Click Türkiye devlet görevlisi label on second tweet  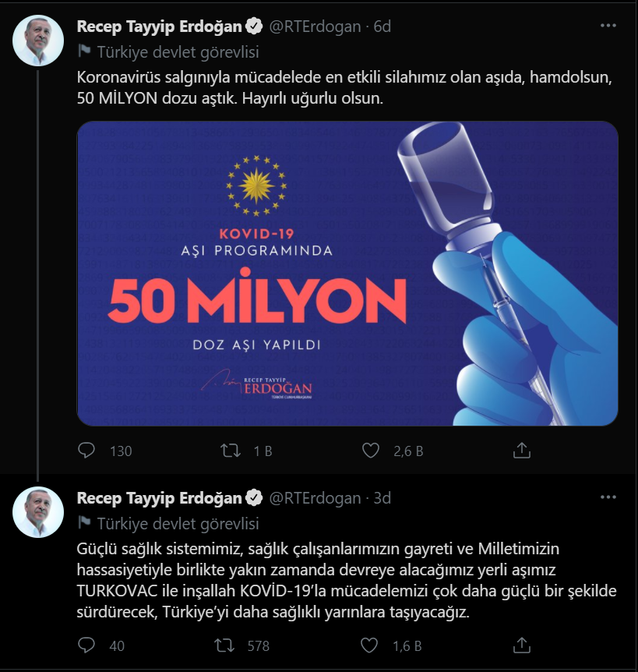point(178,524)
